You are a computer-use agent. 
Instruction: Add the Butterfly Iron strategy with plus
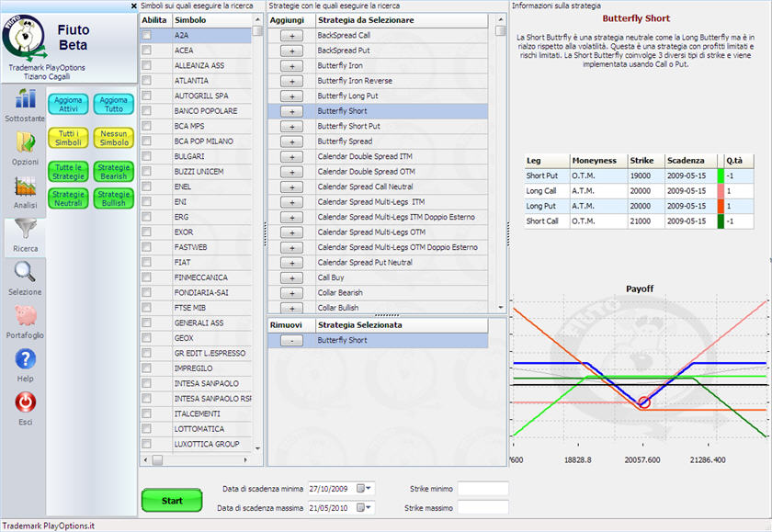pos(290,65)
